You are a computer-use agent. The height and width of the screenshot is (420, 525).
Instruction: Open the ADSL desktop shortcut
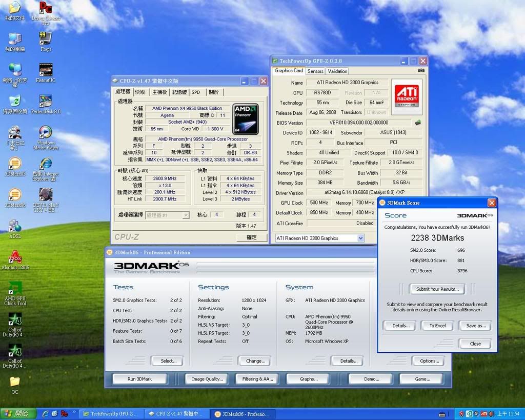point(15,229)
